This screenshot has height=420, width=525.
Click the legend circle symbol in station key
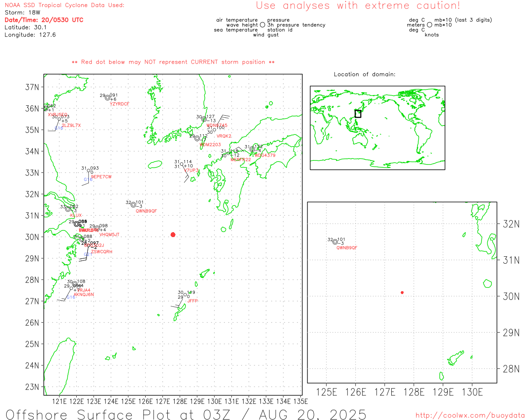click(262, 25)
